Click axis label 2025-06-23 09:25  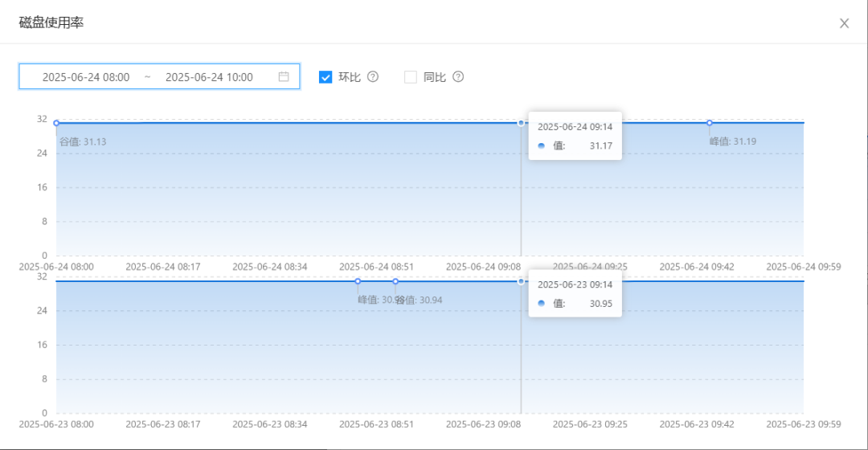tap(590, 424)
